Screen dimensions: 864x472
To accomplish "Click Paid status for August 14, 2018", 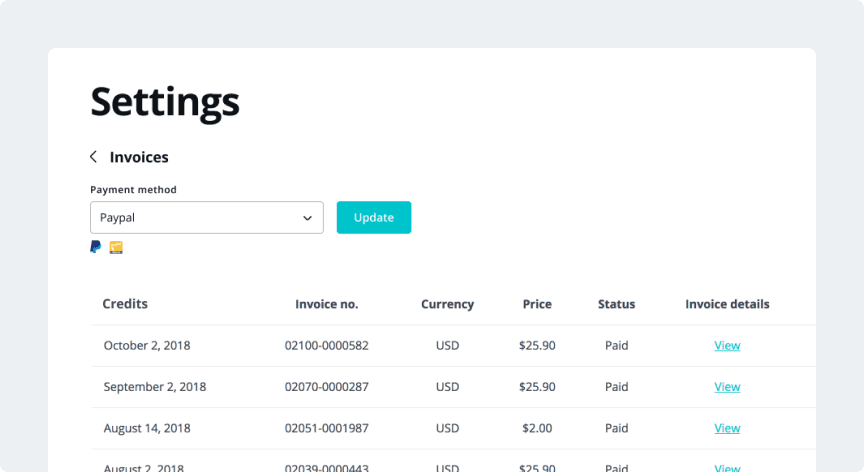I will tap(617, 428).
